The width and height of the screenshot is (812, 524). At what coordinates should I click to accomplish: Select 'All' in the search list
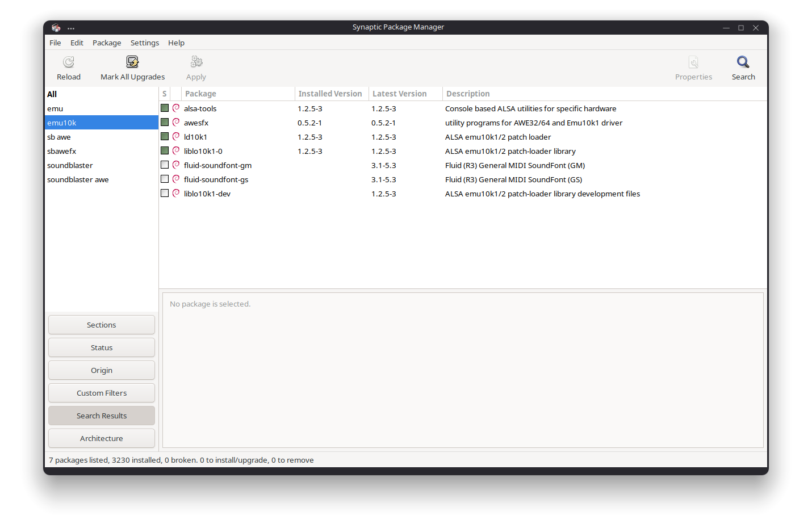[x=102, y=94]
